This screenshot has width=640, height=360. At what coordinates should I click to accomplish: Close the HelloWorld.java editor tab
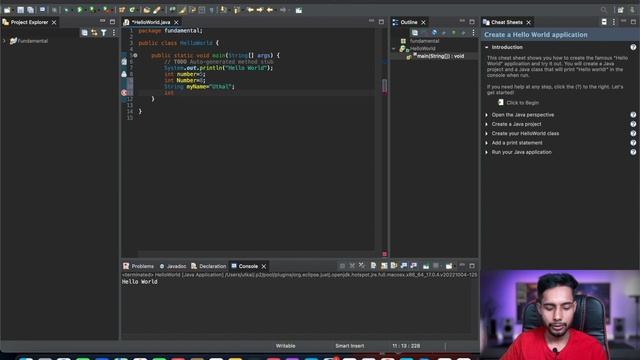(x=176, y=22)
